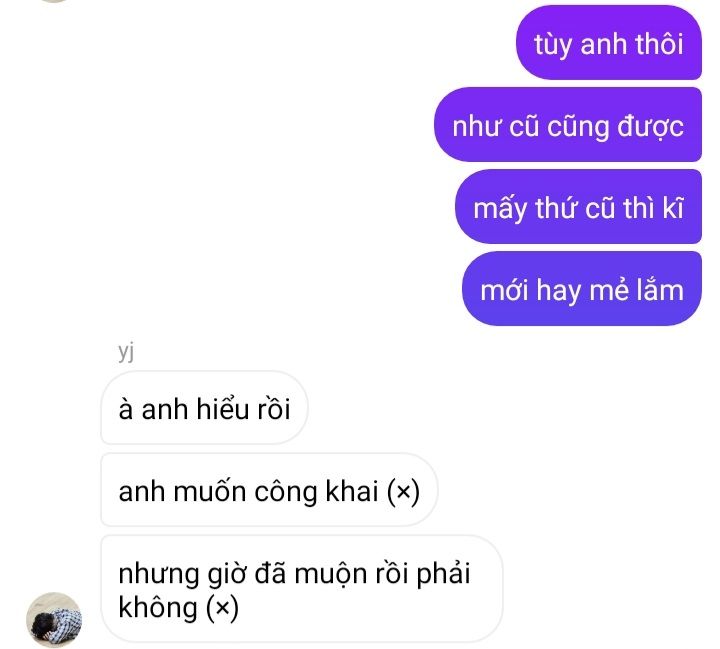The image size is (720, 649).
Task: Select the 'anh muốn công khai (×)' bubble
Action: point(270,490)
